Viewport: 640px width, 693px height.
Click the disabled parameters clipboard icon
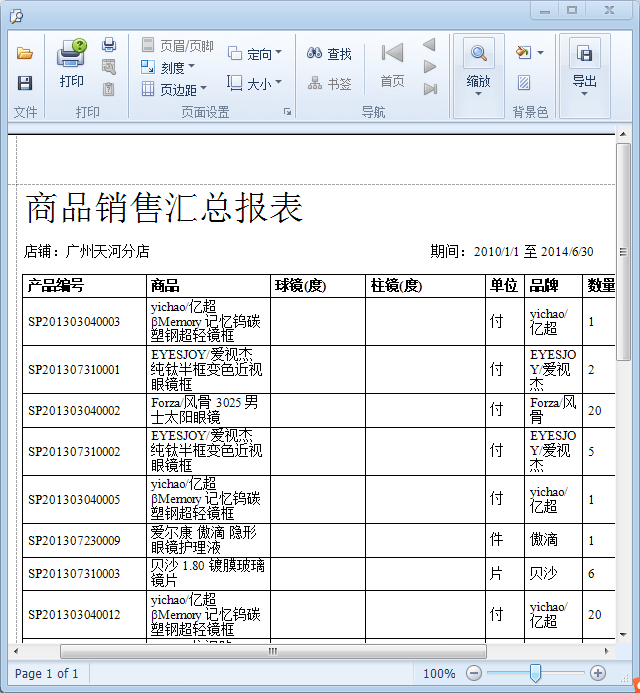point(109,89)
